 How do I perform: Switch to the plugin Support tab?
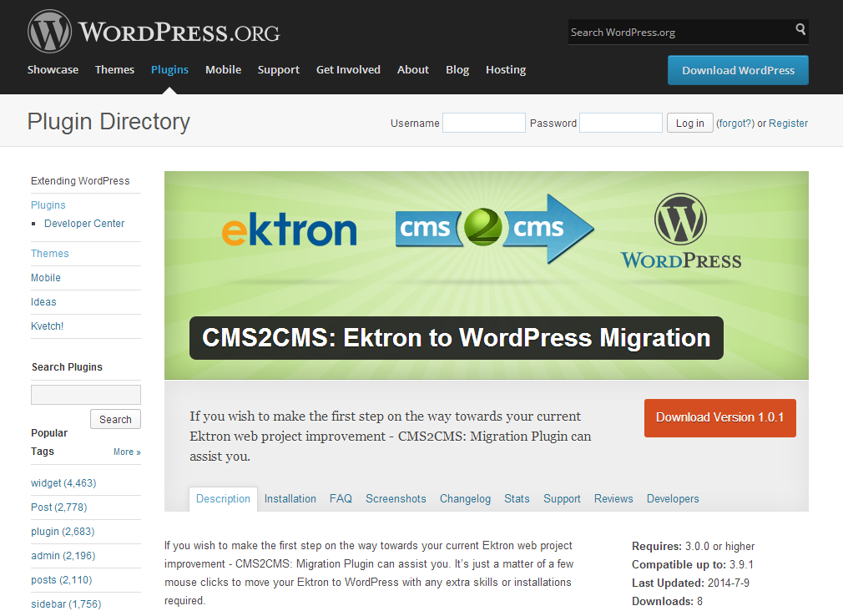pyautogui.click(x=563, y=499)
